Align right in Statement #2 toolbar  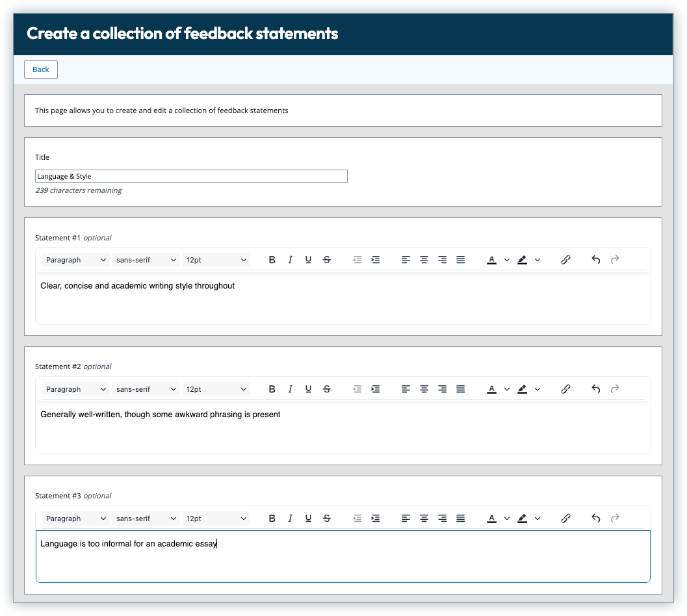(442, 389)
